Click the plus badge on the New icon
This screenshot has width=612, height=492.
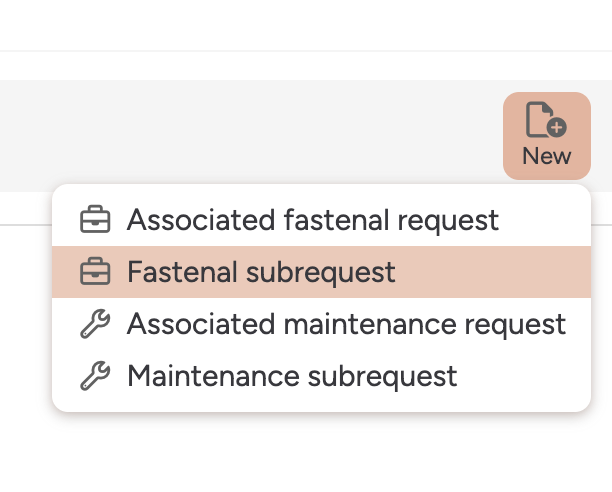pos(557,128)
